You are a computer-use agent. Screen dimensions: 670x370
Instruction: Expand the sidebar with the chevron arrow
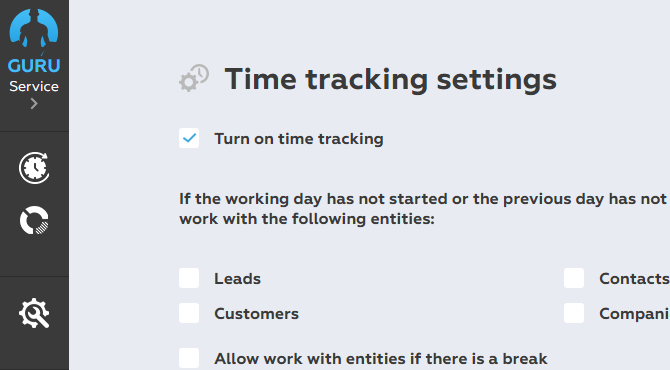click(34, 104)
